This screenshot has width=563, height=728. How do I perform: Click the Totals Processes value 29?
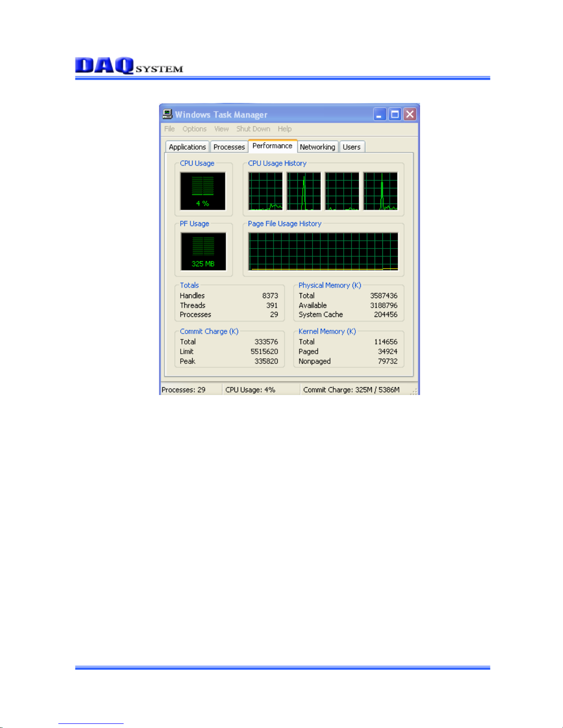click(274, 315)
